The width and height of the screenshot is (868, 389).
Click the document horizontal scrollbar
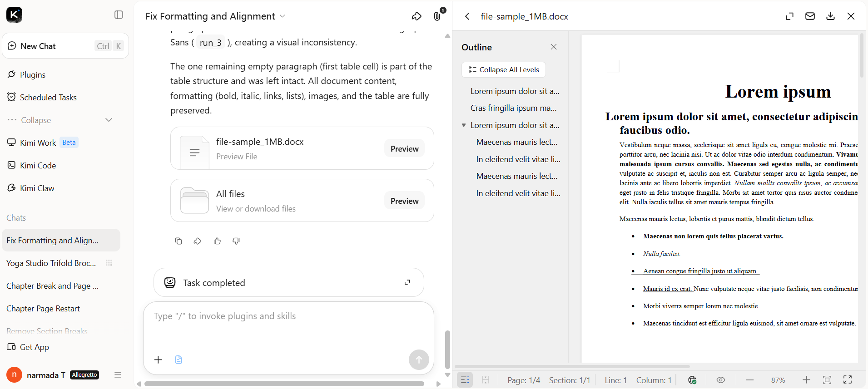click(x=572, y=366)
